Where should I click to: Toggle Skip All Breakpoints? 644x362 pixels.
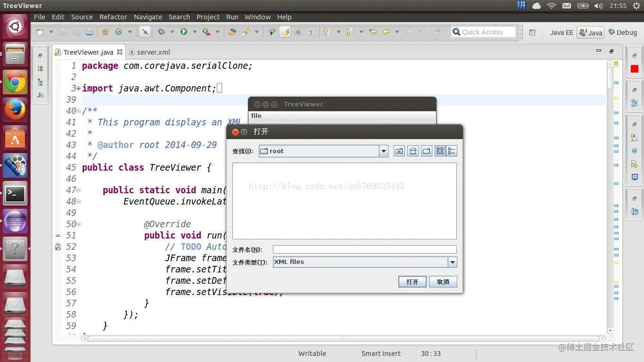(x=145, y=32)
